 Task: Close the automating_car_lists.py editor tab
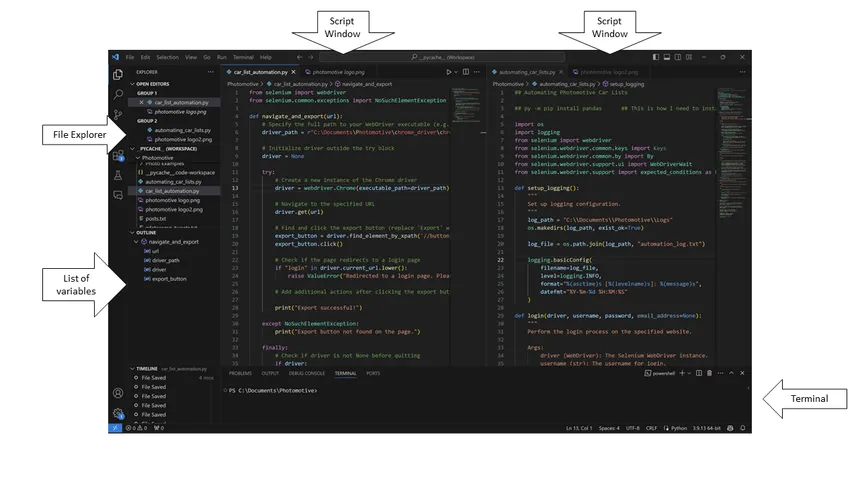561,72
